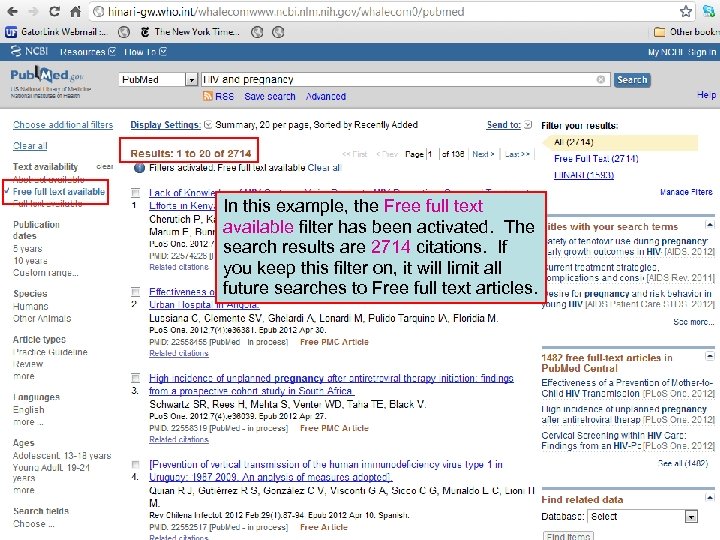This screenshot has width=720, height=540.
Task: Click the page number field
Action: (x=432, y=154)
